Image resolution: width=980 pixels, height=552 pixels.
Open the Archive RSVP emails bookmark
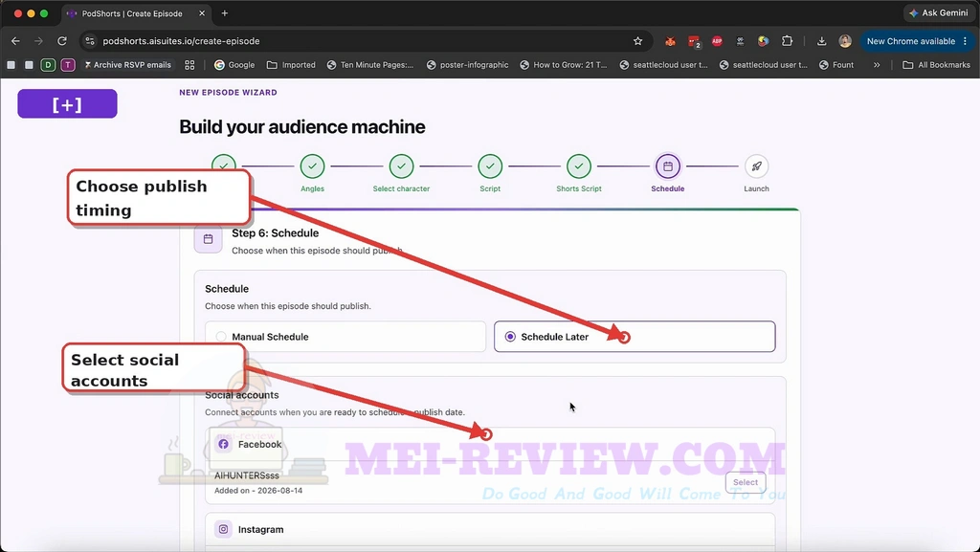coord(127,65)
